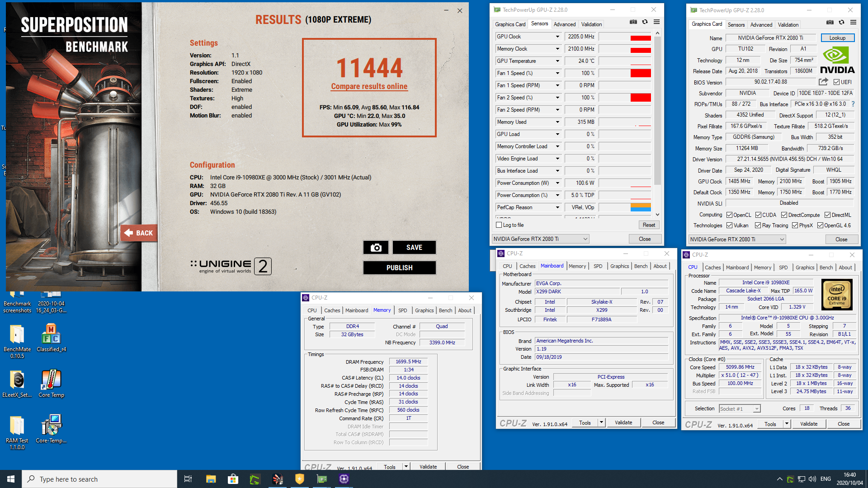Toggle the OpenCL checkbox
868x488 pixels.
coord(729,215)
